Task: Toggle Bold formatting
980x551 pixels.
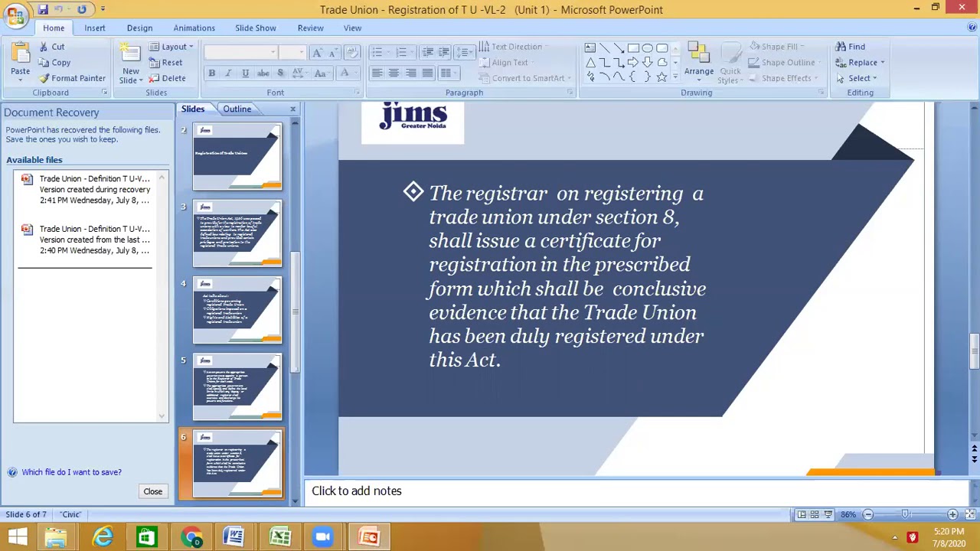Action: click(x=211, y=73)
